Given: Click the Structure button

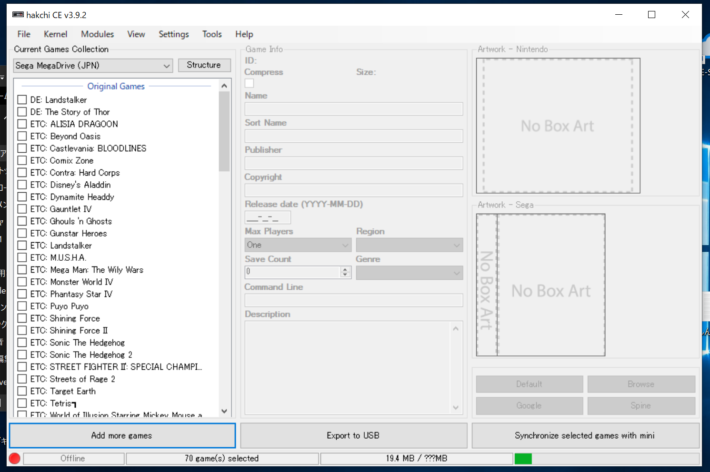Looking at the screenshot, I should click(204, 66).
